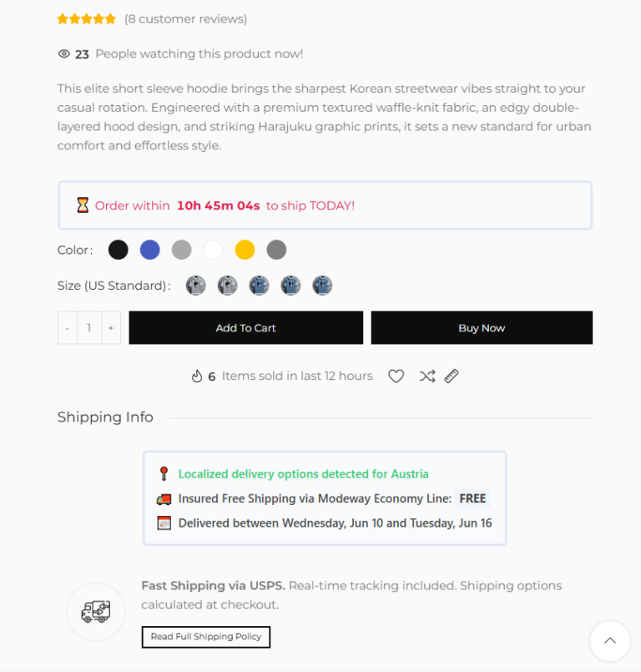The height and width of the screenshot is (672, 641).
Task: Open the size guide ruler icon
Action: (x=452, y=376)
